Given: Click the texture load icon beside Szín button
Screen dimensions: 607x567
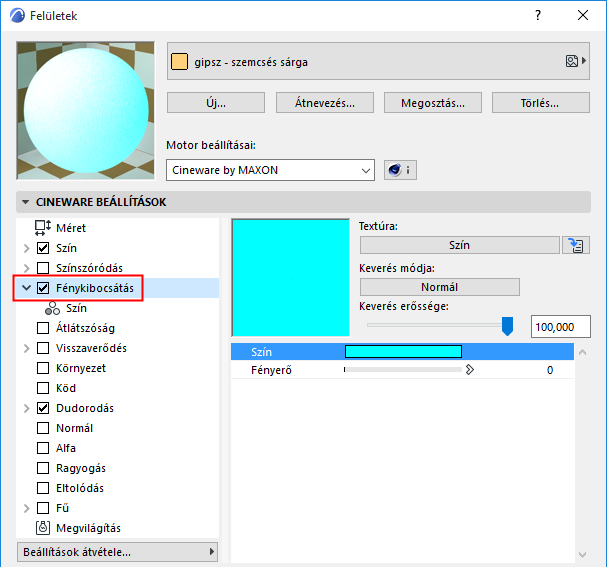Looking at the screenshot, I should click(576, 245).
